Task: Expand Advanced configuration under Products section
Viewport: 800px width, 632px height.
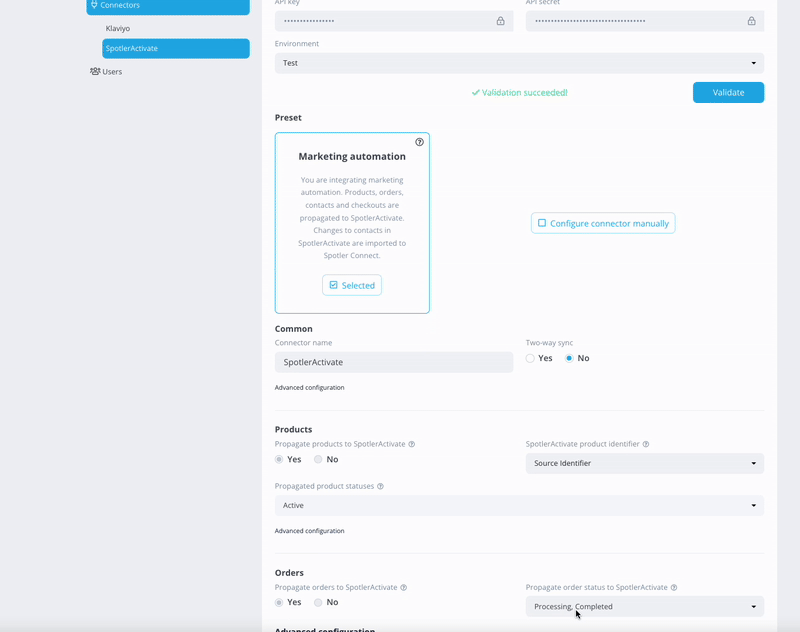Action: [x=310, y=531]
